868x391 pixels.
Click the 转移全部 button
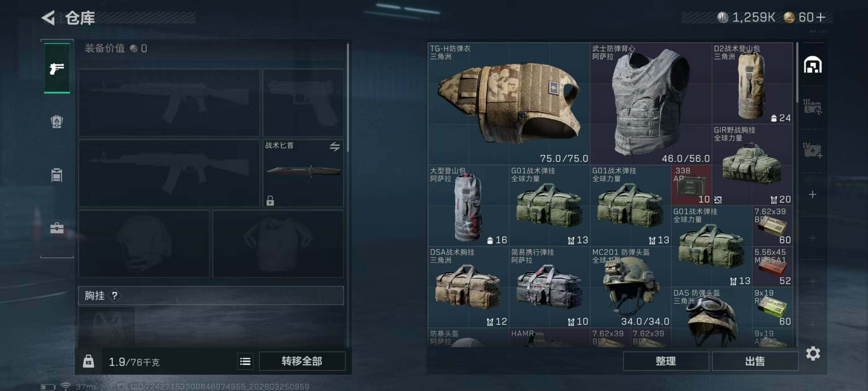pyautogui.click(x=302, y=361)
